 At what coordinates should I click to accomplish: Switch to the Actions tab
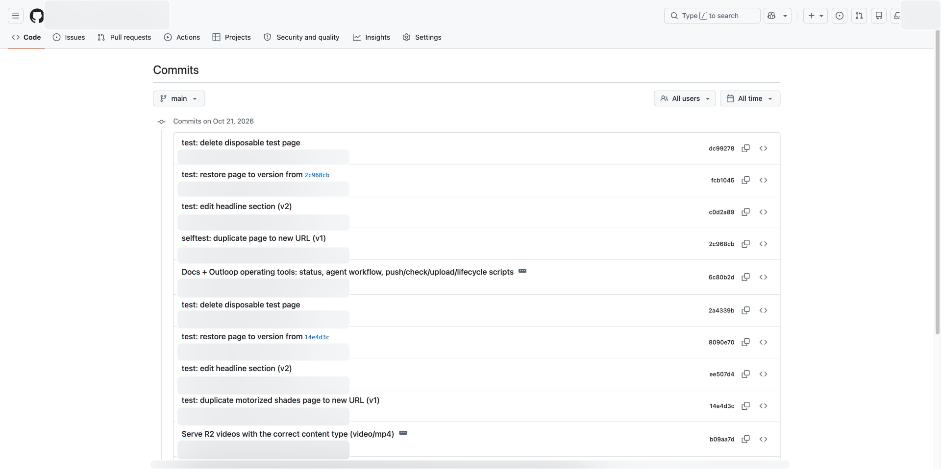pyautogui.click(x=182, y=37)
